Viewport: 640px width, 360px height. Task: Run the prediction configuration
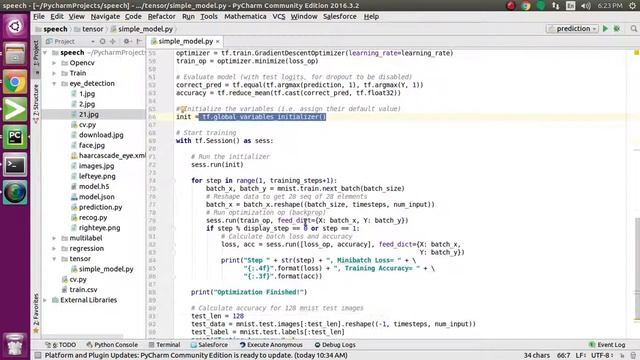pyautogui.click(x=605, y=29)
